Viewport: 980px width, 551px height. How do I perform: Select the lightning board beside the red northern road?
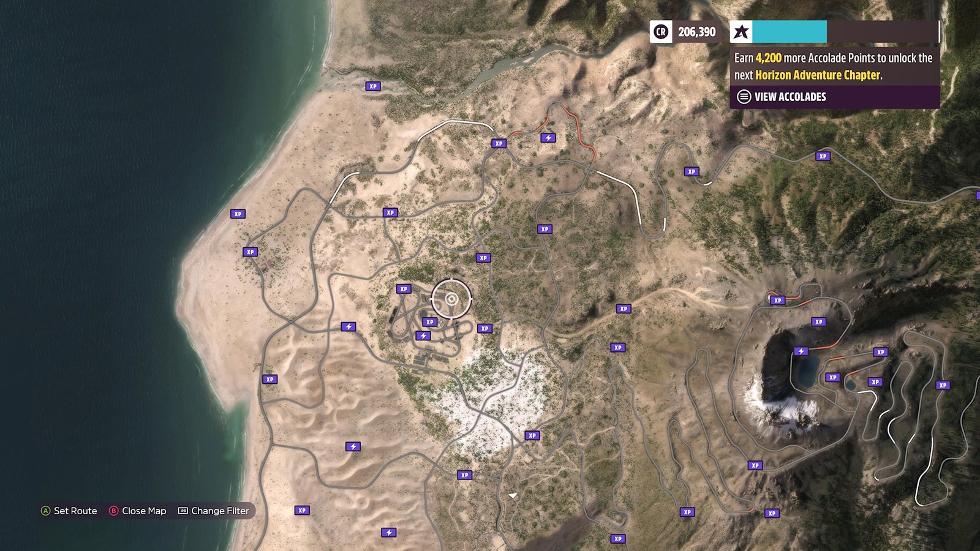pos(548,138)
